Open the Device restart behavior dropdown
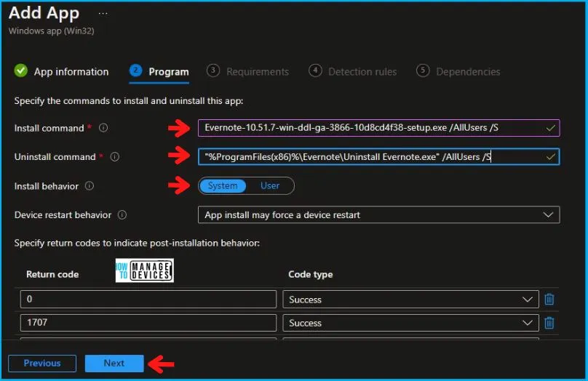 (x=378, y=215)
